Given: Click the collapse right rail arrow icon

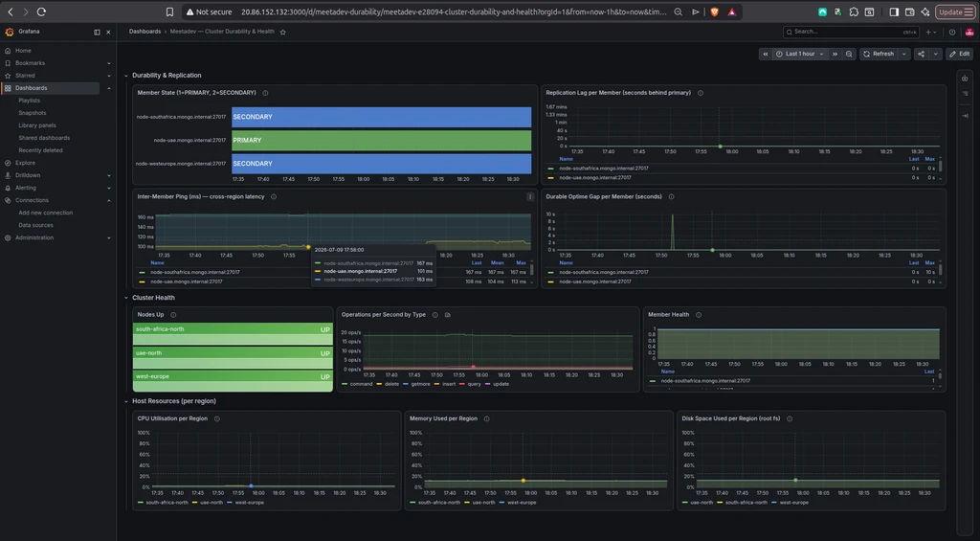Looking at the screenshot, I should (x=965, y=116).
